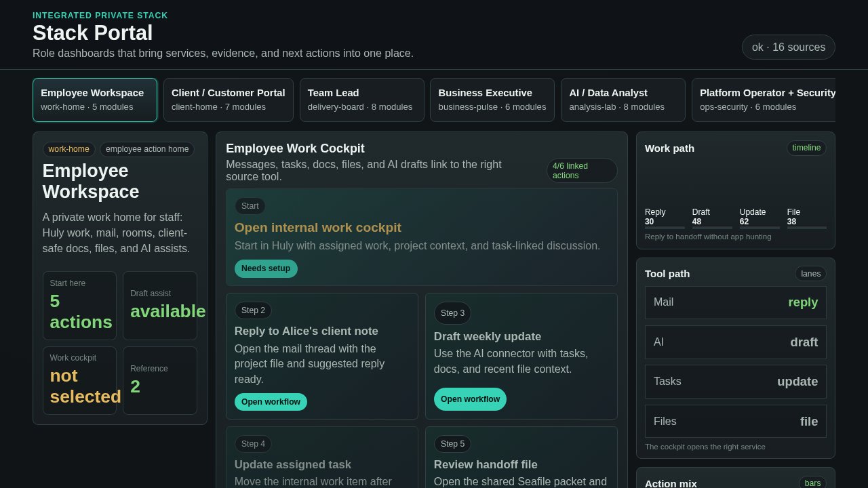Open workflow for Reply to Alice's client note
This screenshot has width=868, height=488.
tap(271, 402)
